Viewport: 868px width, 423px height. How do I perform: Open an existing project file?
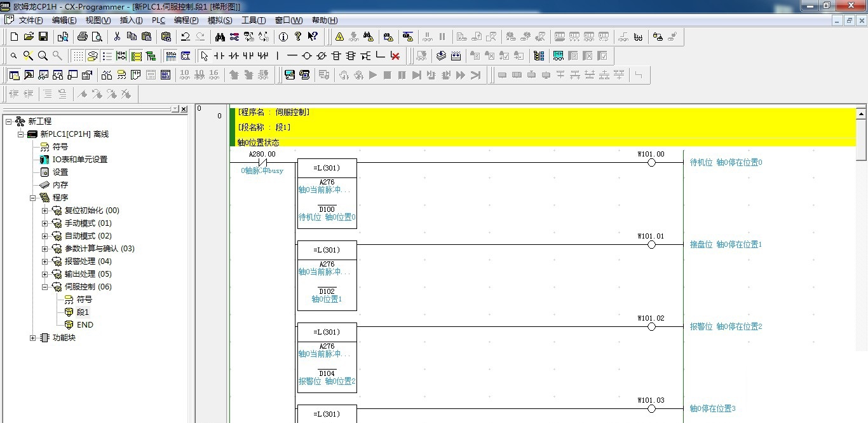tap(29, 36)
